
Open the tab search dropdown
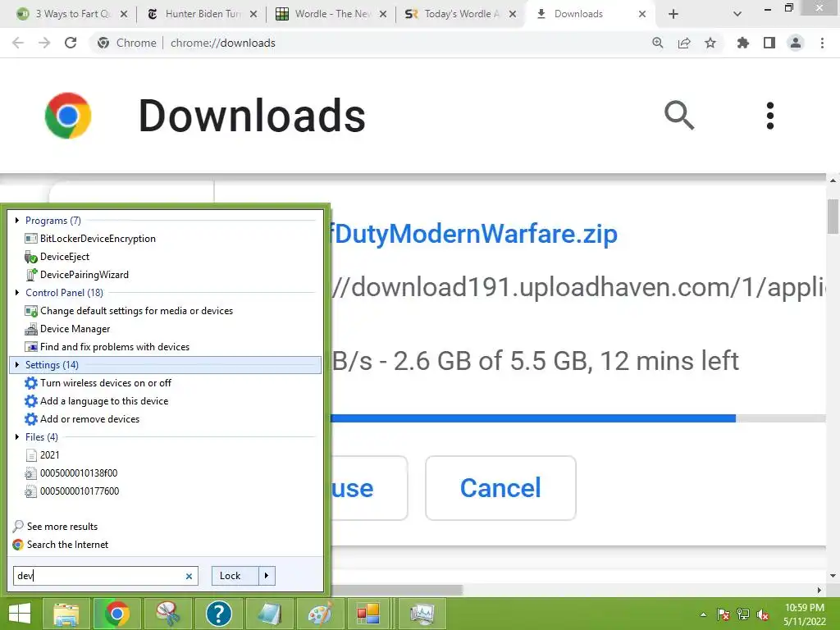[x=737, y=14]
